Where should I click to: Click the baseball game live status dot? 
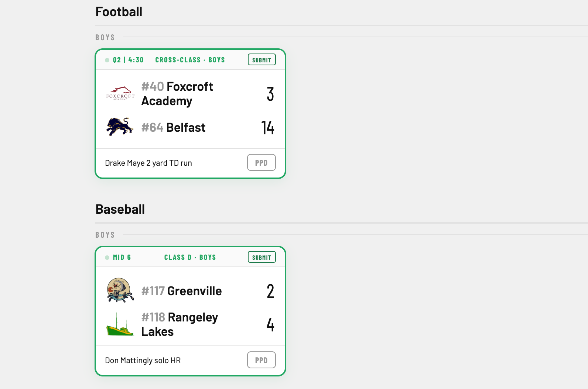(107, 258)
